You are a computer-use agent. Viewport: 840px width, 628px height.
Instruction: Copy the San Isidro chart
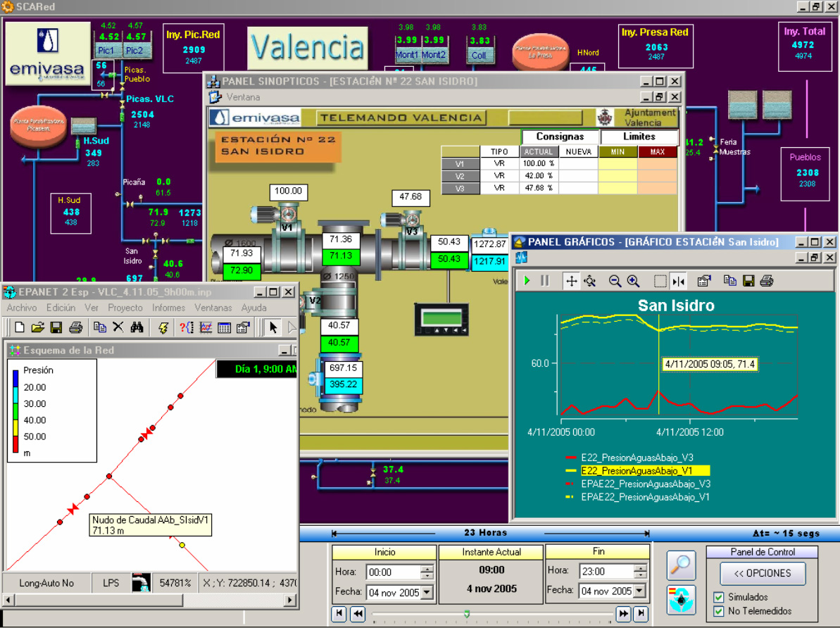pos(729,281)
